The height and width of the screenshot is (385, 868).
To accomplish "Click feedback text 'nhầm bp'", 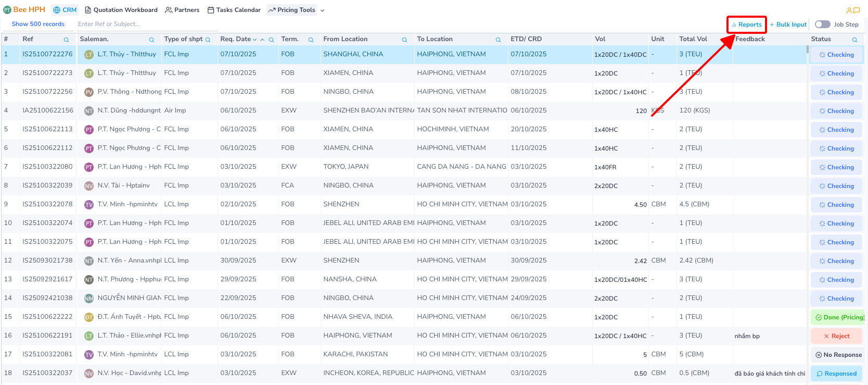I will pos(747,336).
